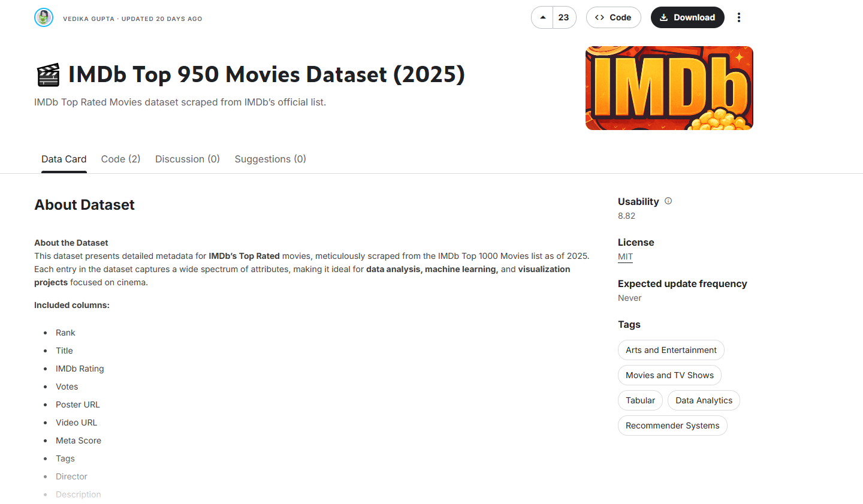Viewport: 863px width, 504px height.
Task: Click the 'Included columns:' label
Action: pos(72,305)
